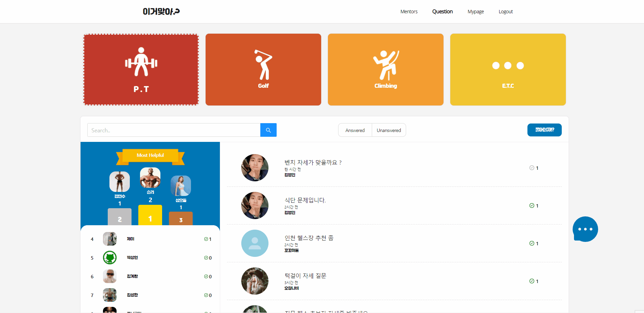Focus the Search.. input field
The width and height of the screenshot is (644, 313).
[x=174, y=130]
